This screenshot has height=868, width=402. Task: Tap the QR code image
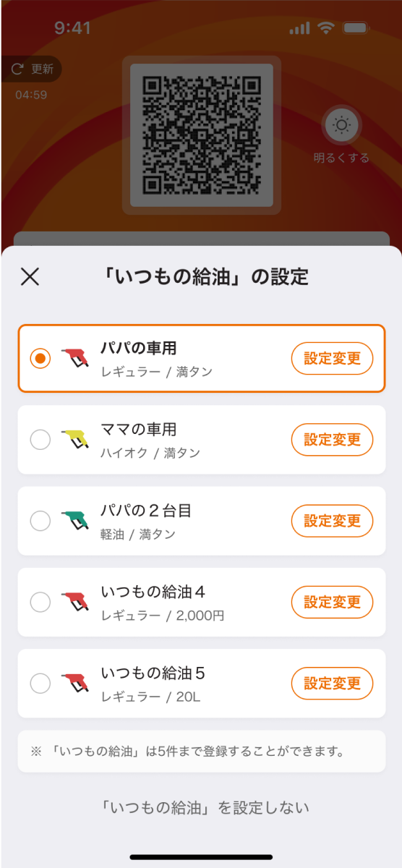click(201, 135)
